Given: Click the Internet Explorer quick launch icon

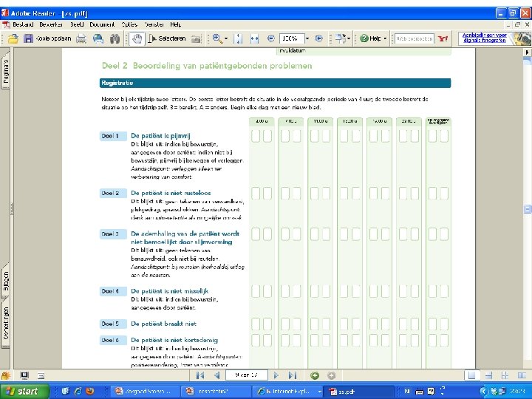Looking at the screenshot, I should [x=78, y=391].
